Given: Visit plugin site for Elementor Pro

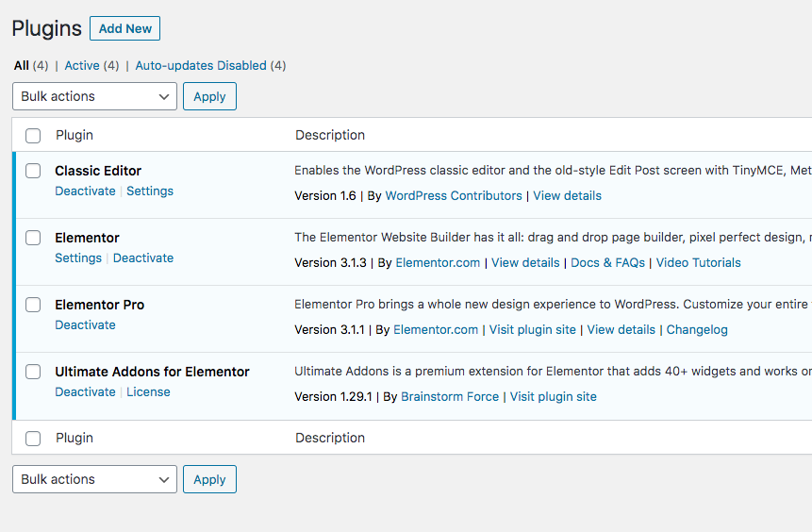Looking at the screenshot, I should pyautogui.click(x=532, y=330).
